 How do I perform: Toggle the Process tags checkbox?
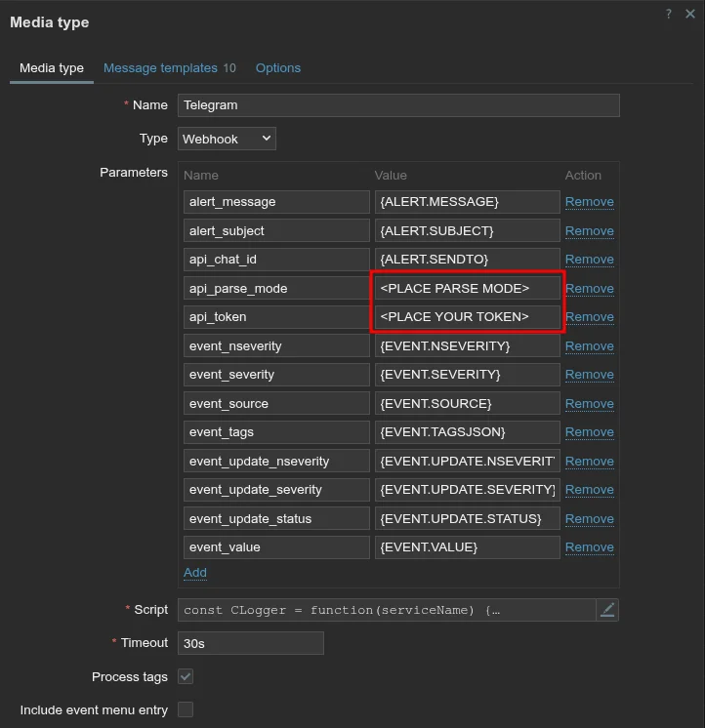coord(186,676)
